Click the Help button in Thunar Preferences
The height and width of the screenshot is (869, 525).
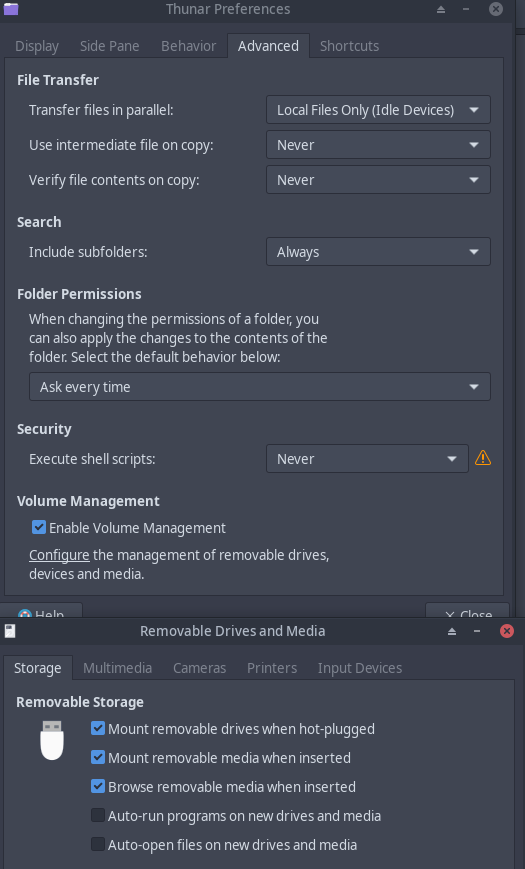[x=42, y=611]
